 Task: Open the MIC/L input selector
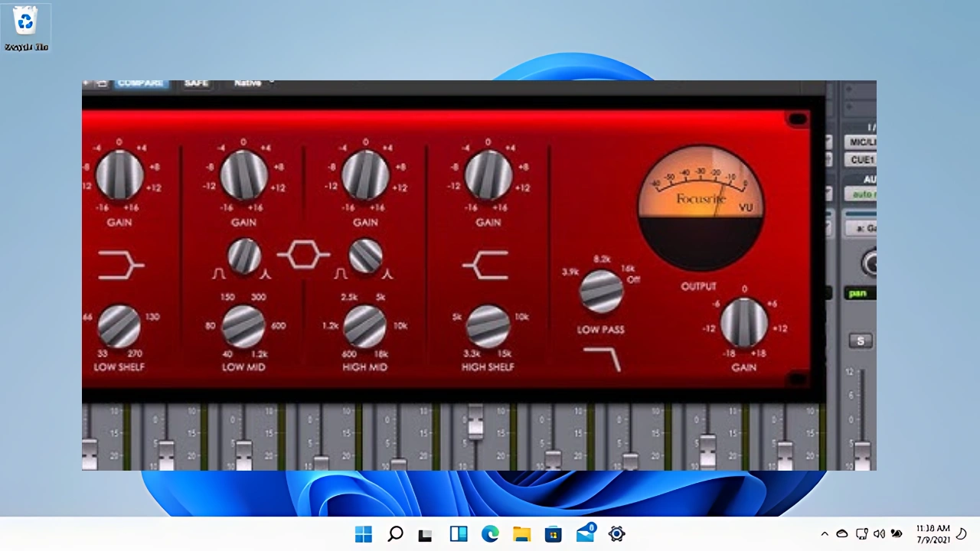click(861, 142)
